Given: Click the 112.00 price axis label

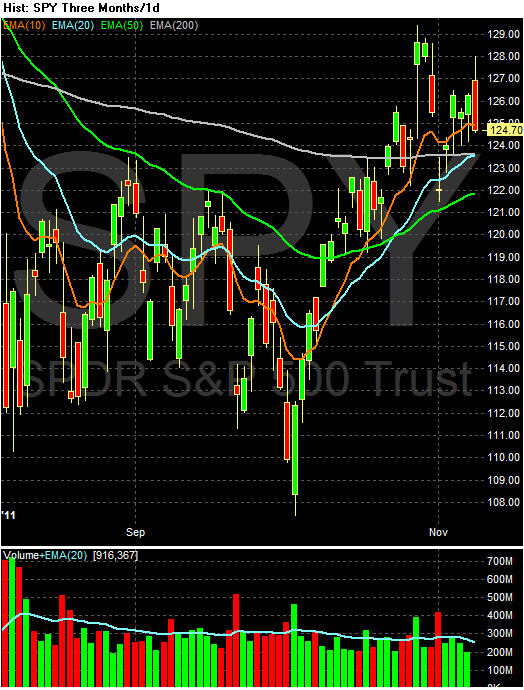Looking at the screenshot, I should [x=504, y=413].
